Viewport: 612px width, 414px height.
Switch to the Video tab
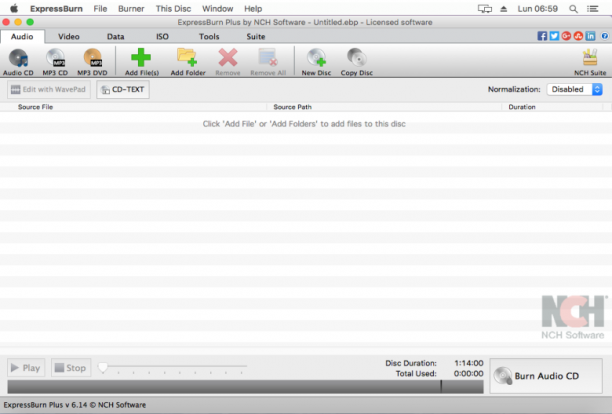(69, 36)
